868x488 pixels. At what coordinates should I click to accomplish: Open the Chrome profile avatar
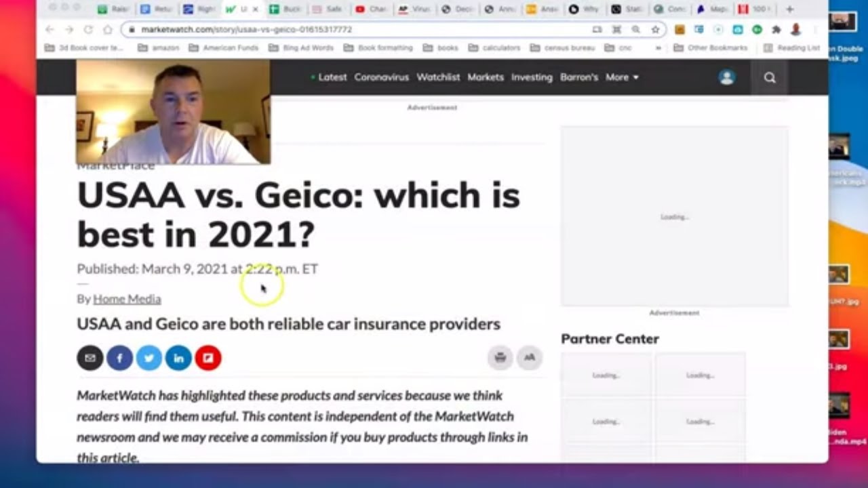coord(796,30)
